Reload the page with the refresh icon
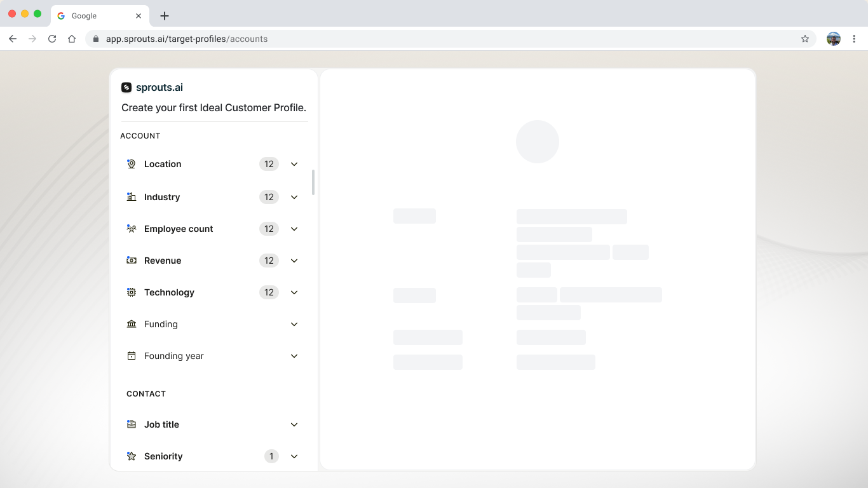 (52, 39)
